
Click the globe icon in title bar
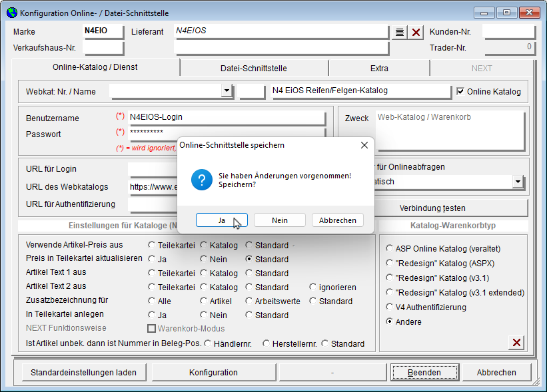click(12, 13)
